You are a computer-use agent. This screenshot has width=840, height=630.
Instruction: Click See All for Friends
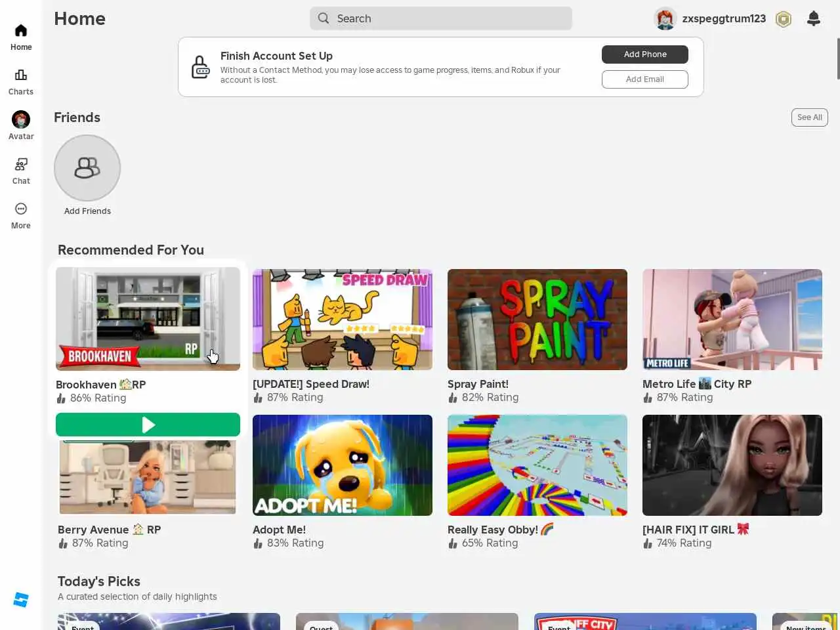tap(810, 117)
